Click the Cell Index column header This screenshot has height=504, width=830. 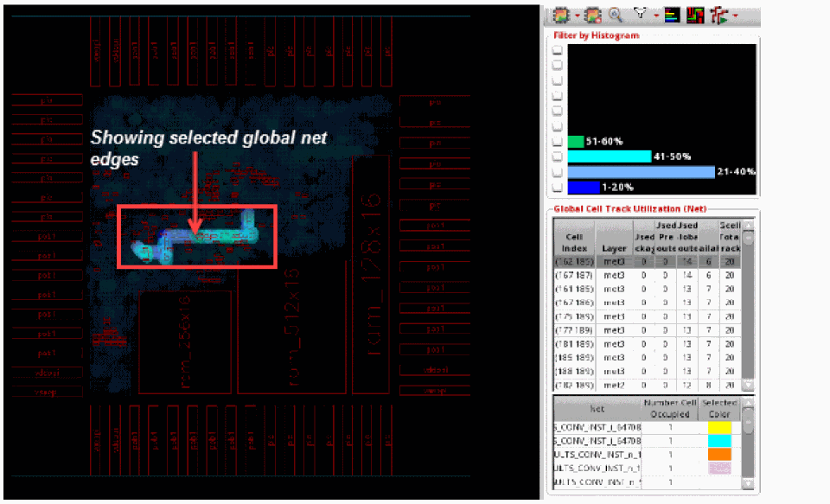(x=575, y=242)
